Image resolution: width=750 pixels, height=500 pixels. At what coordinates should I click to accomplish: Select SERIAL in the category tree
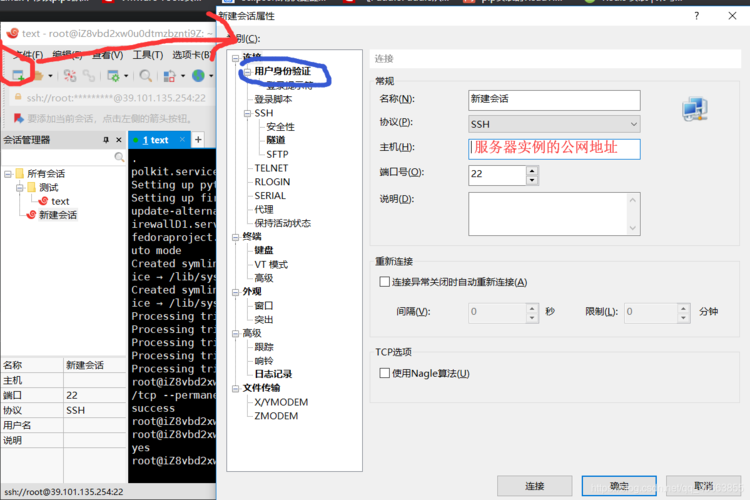[270, 196]
